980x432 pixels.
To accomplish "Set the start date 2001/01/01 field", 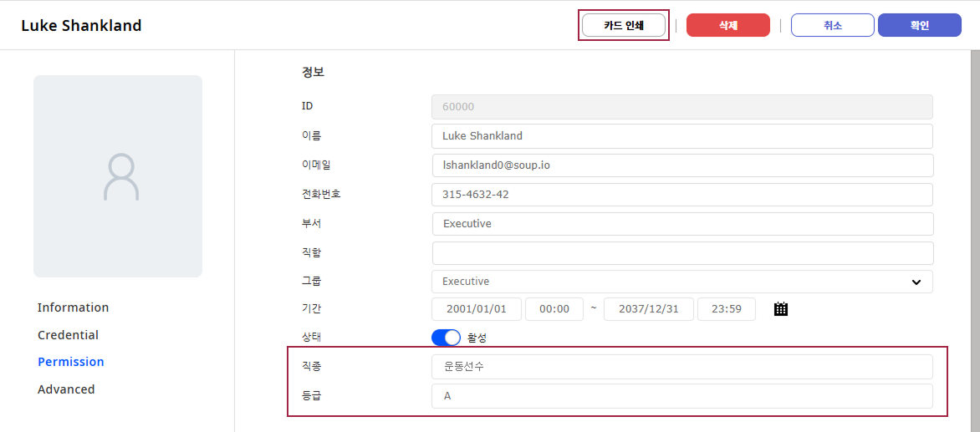I will click(477, 309).
